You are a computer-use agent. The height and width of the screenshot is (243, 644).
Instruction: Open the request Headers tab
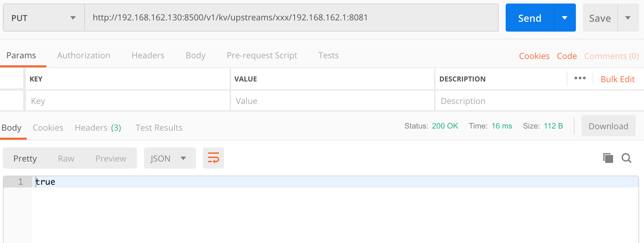coord(148,55)
